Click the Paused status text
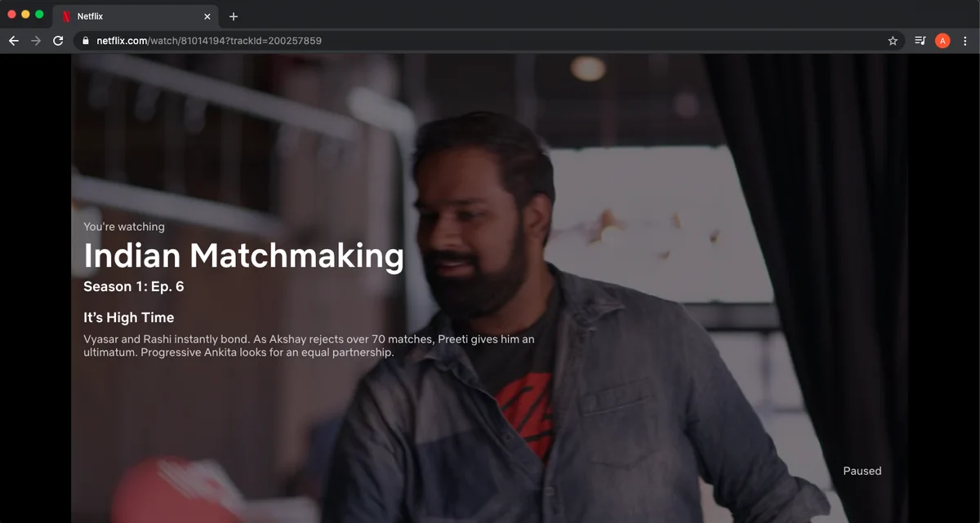The image size is (980, 523). pos(862,471)
